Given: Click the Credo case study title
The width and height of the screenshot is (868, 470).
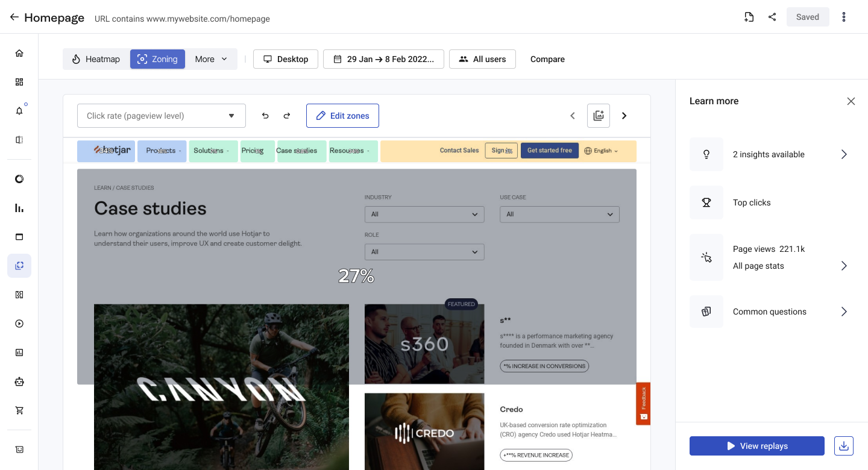Looking at the screenshot, I should coord(511,409).
